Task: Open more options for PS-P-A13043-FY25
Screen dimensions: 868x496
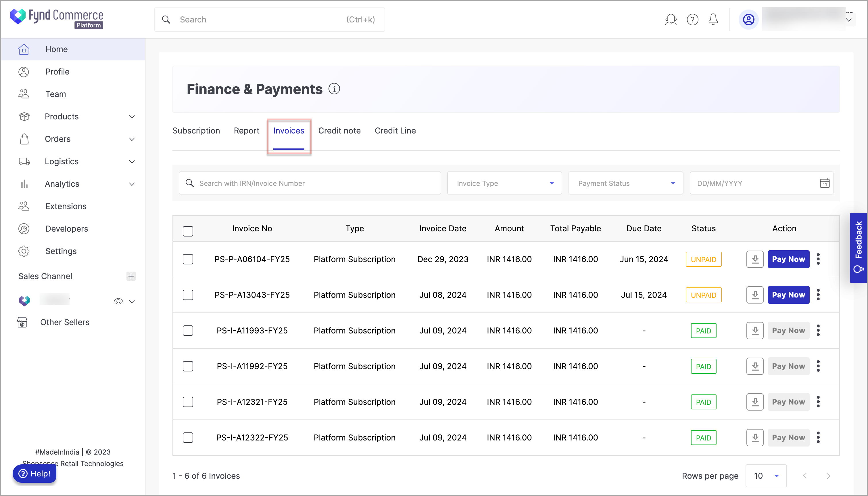Action: coord(818,295)
